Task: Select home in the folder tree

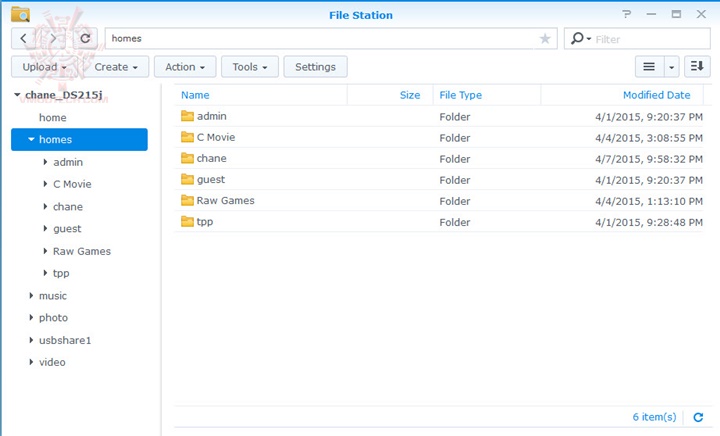Action: click(x=52, y=117)
